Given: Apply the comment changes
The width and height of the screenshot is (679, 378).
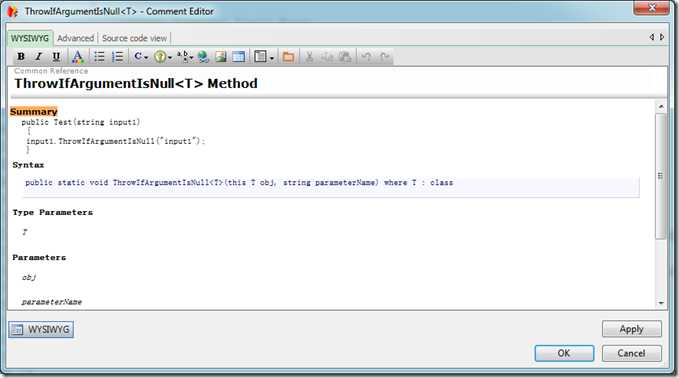Looking at the screenshot, I should (631, 329).
